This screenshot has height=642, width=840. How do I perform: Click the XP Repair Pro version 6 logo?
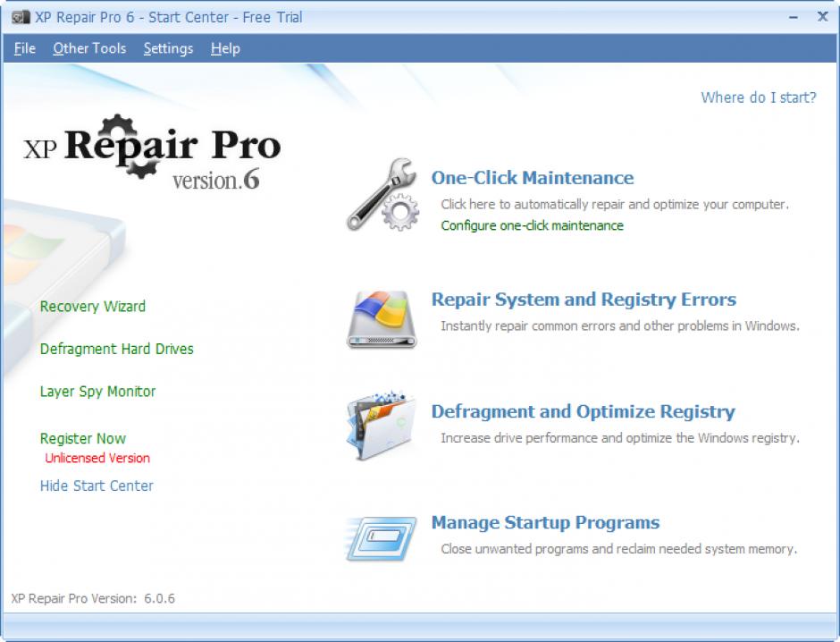152,152
